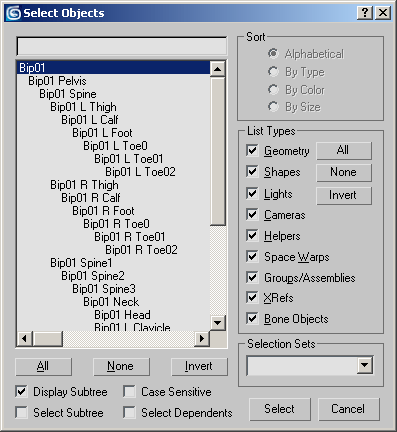Click the context help question mark button
The height and width of the screenshot is (432, 397).
tap(365, 13)
